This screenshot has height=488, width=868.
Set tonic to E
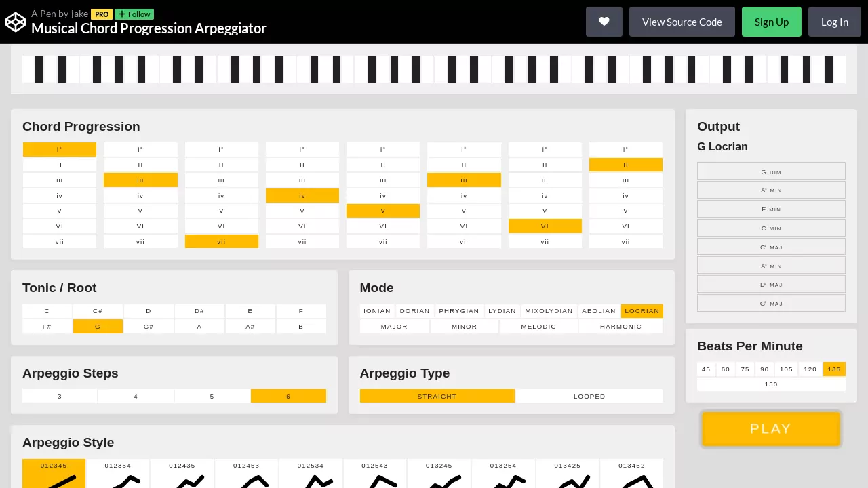click(250, 311)
